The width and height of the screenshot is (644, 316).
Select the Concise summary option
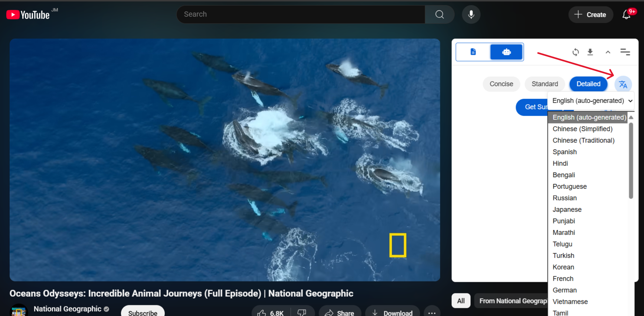[501, 84]
